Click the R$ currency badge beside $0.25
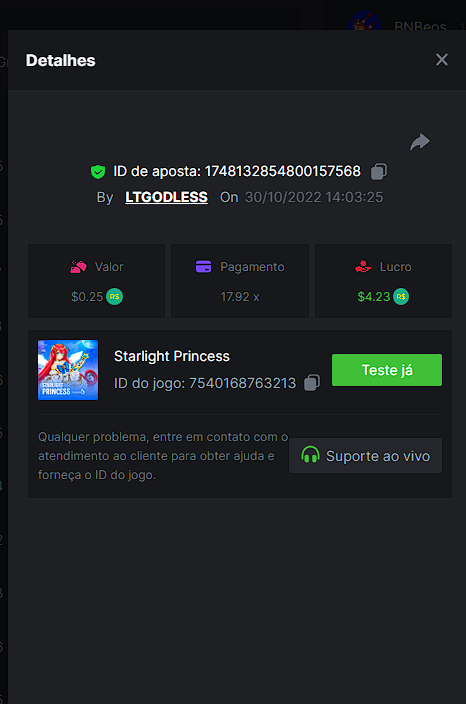 [114, 297]
